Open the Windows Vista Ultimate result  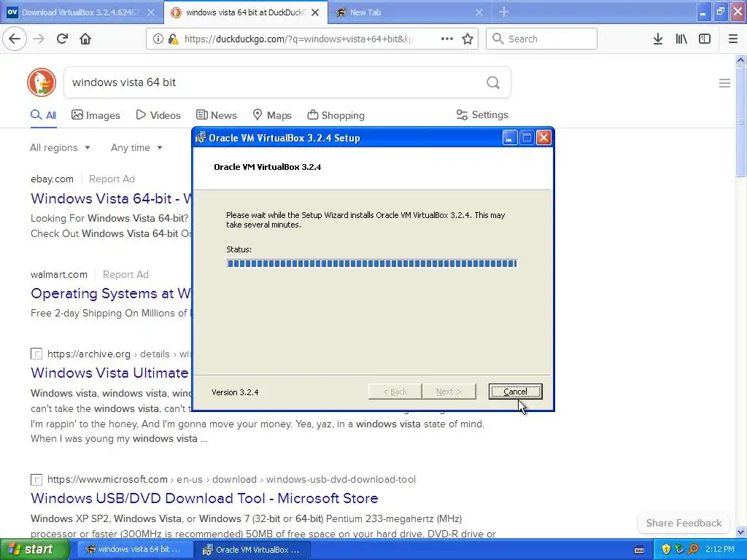coord(109,373)
